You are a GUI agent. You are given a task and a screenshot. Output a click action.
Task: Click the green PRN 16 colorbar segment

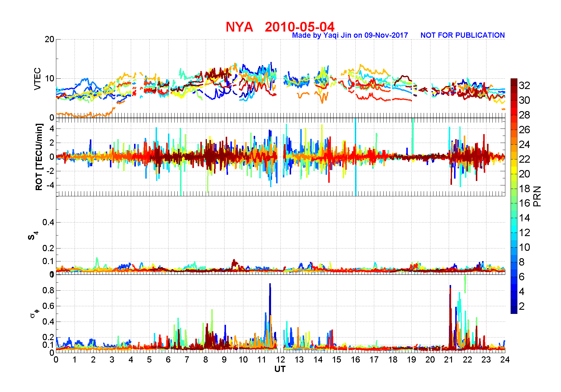[514, 203]
